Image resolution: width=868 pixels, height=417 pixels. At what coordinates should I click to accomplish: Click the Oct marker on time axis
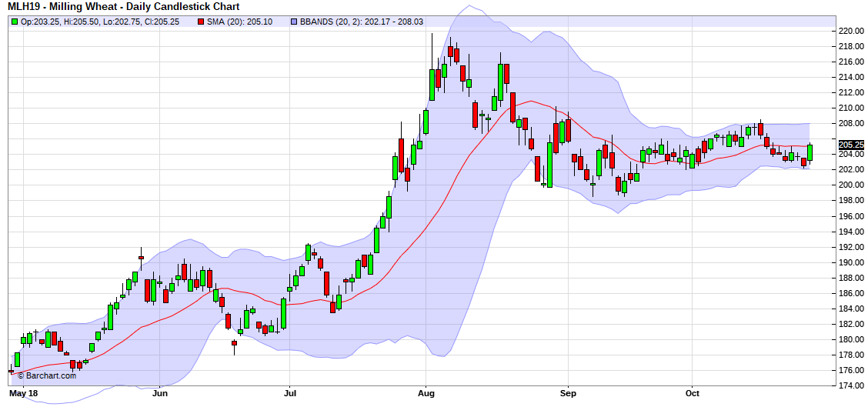pyautogui.click(x=693, y=393)
